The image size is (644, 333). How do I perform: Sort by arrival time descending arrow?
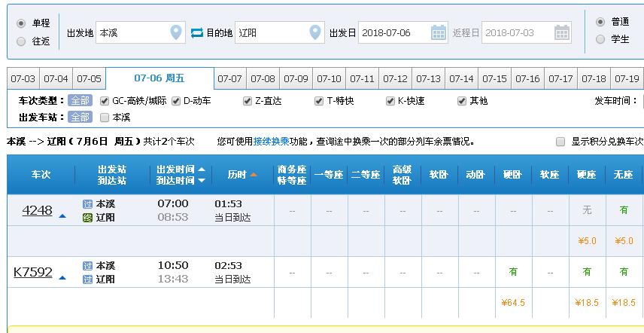[x=202, y=181]
